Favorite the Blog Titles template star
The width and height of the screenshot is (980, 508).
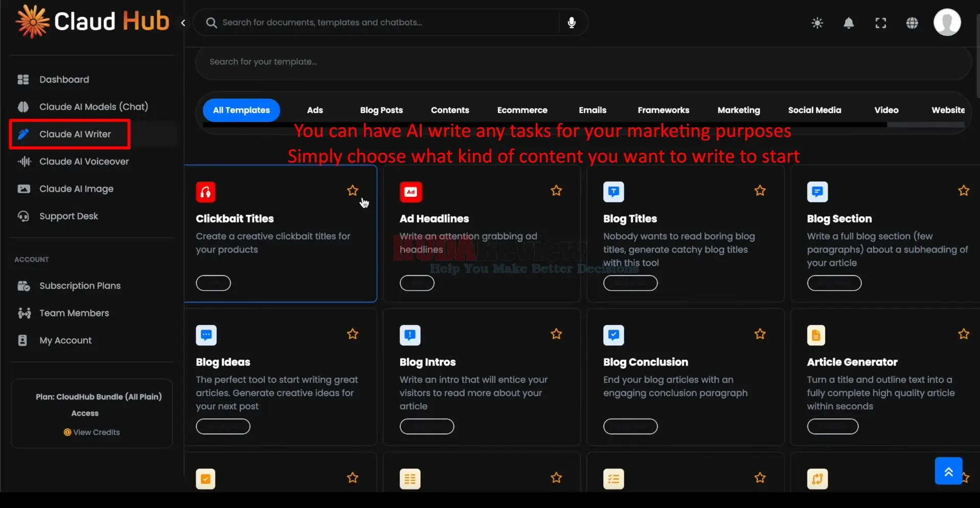(760, 191)
